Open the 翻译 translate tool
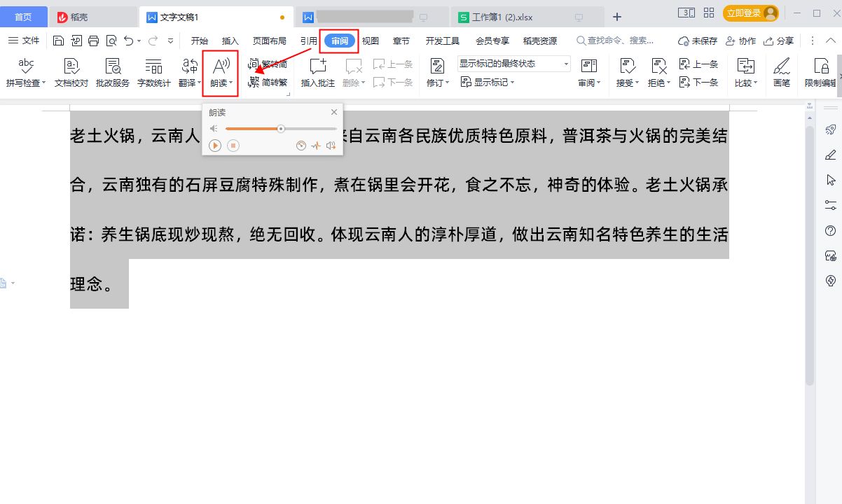Viewport: 842px width, 504px height. [188, 72]
